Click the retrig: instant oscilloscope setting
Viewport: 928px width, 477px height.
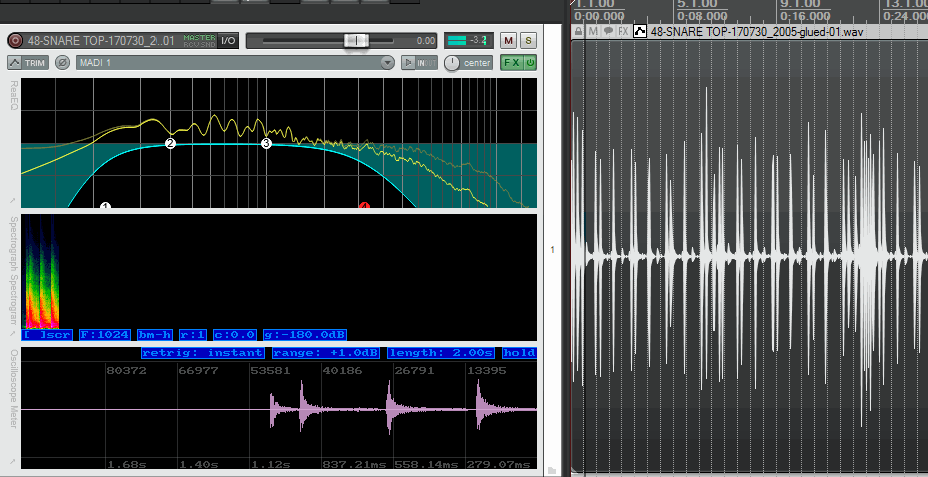click(x=202, y=353)
